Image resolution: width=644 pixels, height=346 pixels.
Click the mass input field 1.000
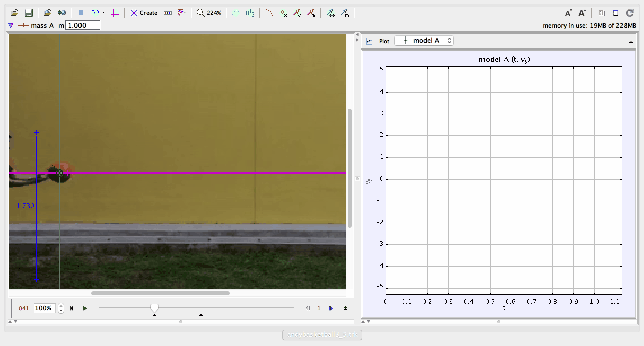click(83, 25)
